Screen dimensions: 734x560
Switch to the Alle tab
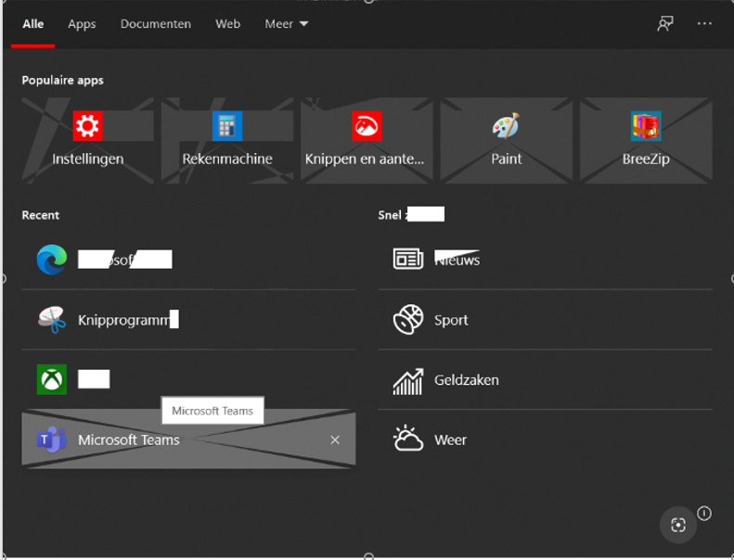(x=32, y=24)
